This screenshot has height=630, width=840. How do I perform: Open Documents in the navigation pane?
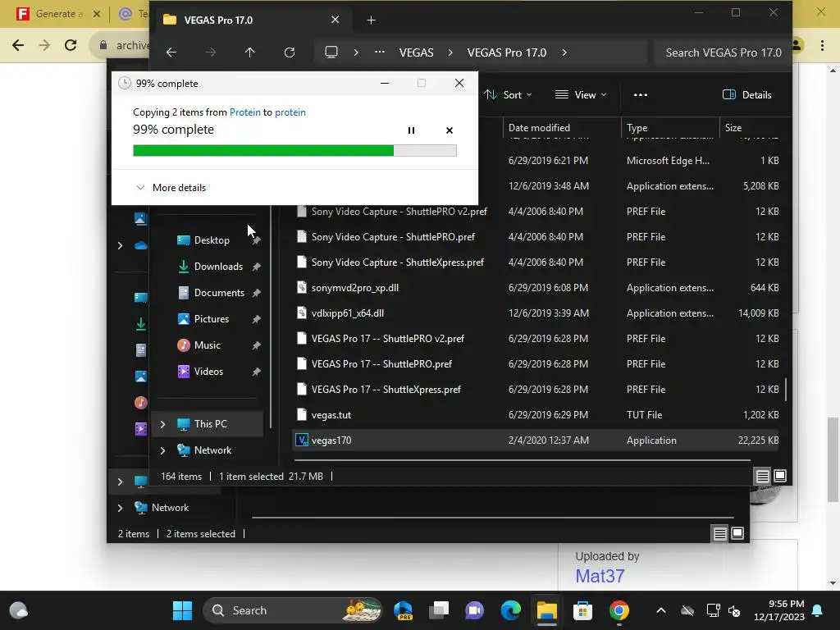pos(218,293)
